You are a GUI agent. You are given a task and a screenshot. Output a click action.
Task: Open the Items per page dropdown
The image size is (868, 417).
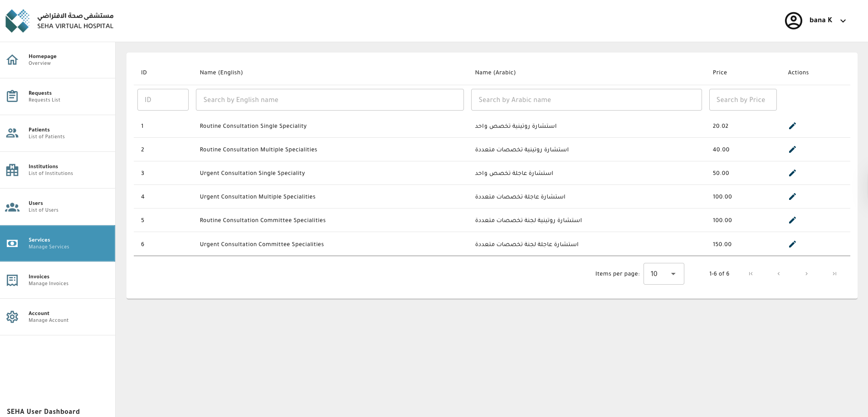pyautogui.click(x=663, y=274)
